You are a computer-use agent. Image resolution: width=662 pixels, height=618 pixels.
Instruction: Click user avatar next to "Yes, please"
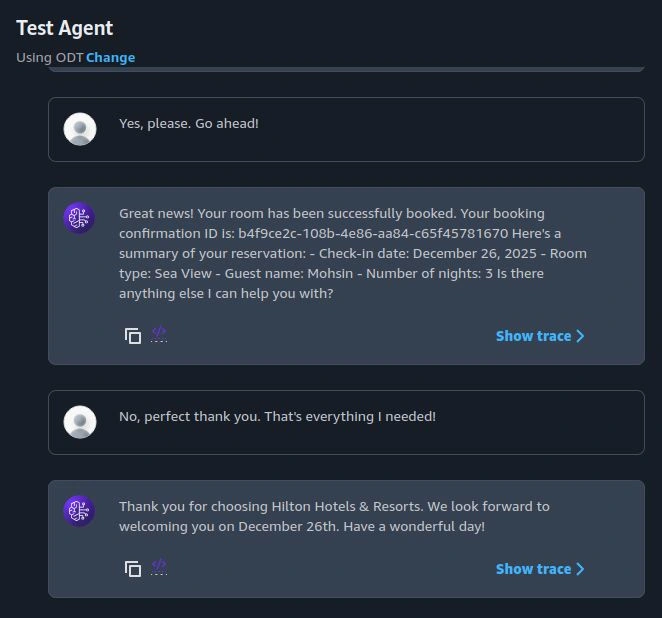click(80, 129)
